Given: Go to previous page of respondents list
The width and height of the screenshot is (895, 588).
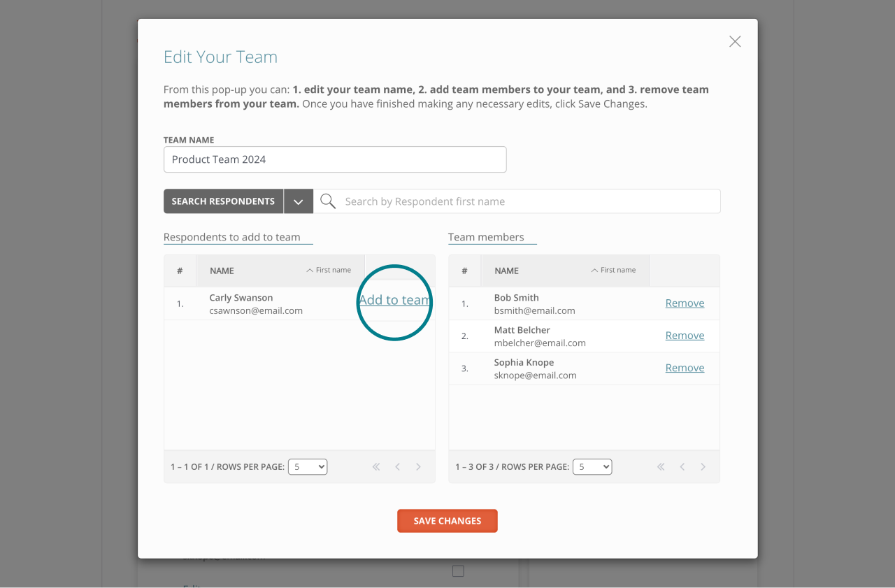Looking at the screenshot, I should (397, 467).
